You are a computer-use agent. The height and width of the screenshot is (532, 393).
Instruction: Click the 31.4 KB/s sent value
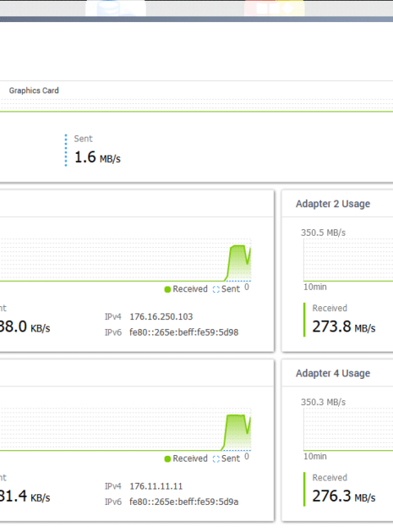coord(25,496)
